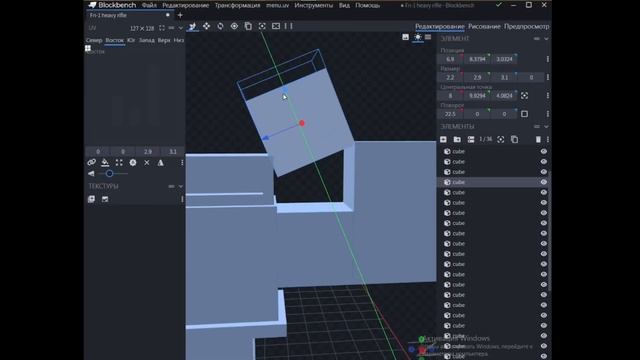This screenshot has width=640, height=360.
Task: Mirror the UV using the triangle icon
Action: (161, 162)
